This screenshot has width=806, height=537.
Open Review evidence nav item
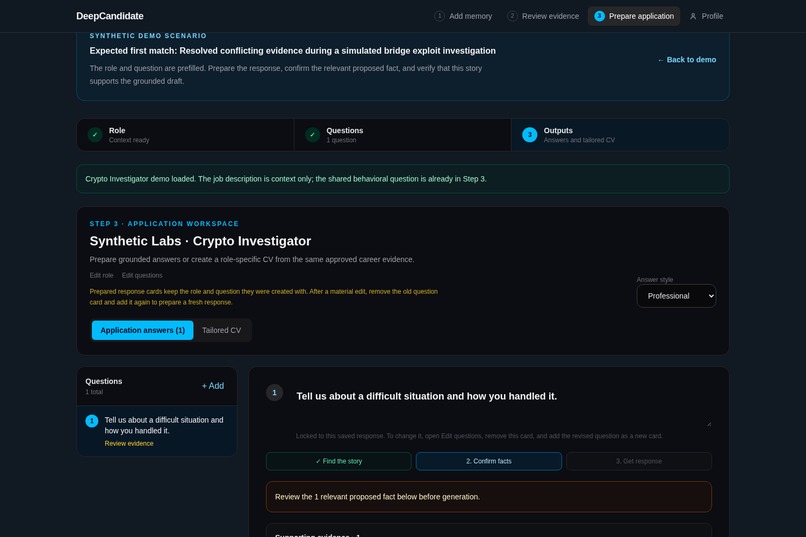pyautogui.click(x=543, y=16)
